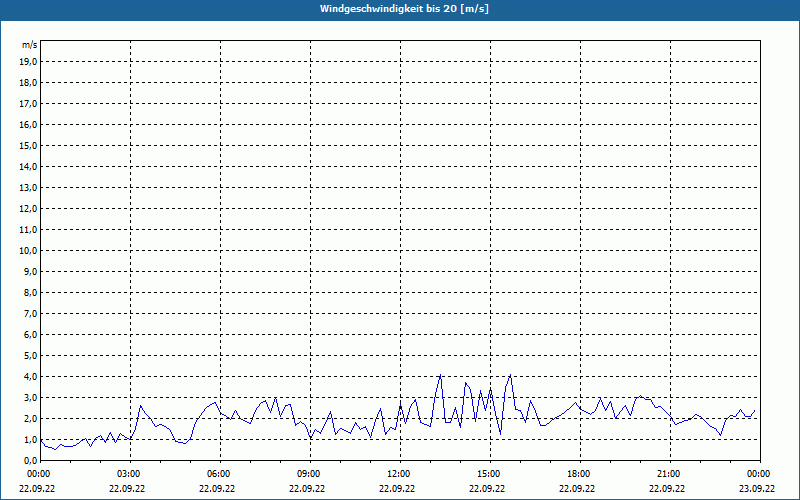The image size is (800, 500).
Task: Click the '19,0' y-axis label
Action: 30,62
